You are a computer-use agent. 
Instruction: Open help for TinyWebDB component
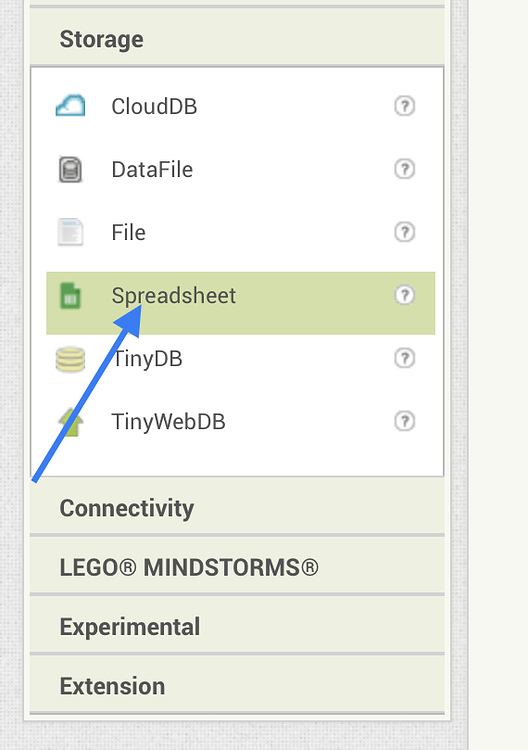point(405,421)
